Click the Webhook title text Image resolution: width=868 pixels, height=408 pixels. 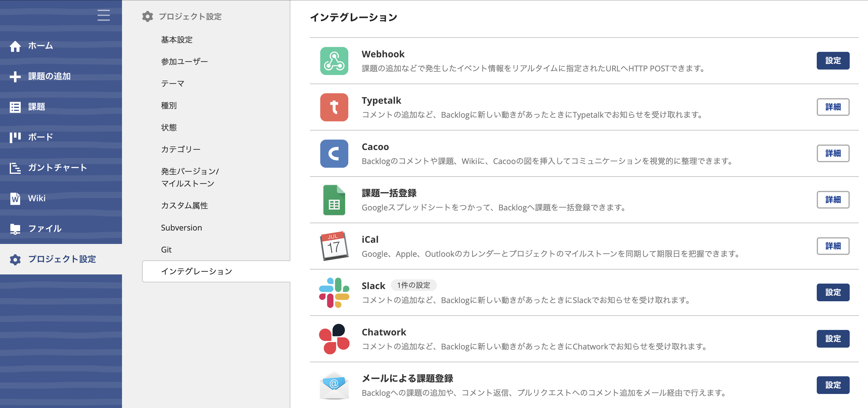pyautogui.click(x=383, y=54)
